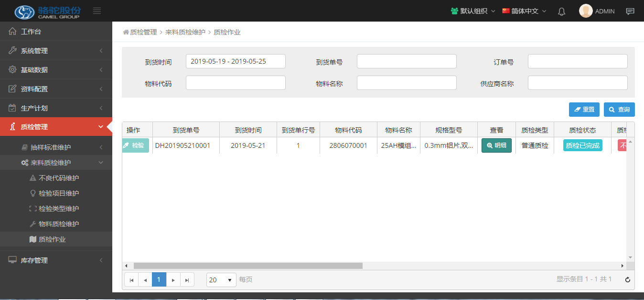The image size is (644, 300).
Task: Collapse 来料质检维护 submenu
Action: click(x=56, y=163)
